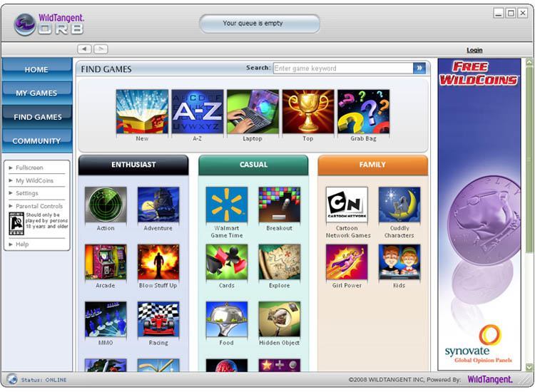The width and height of the screenshot is (535, 392).
Task: Open Cartoon Network Games icon
Action: tap(347, 205)
